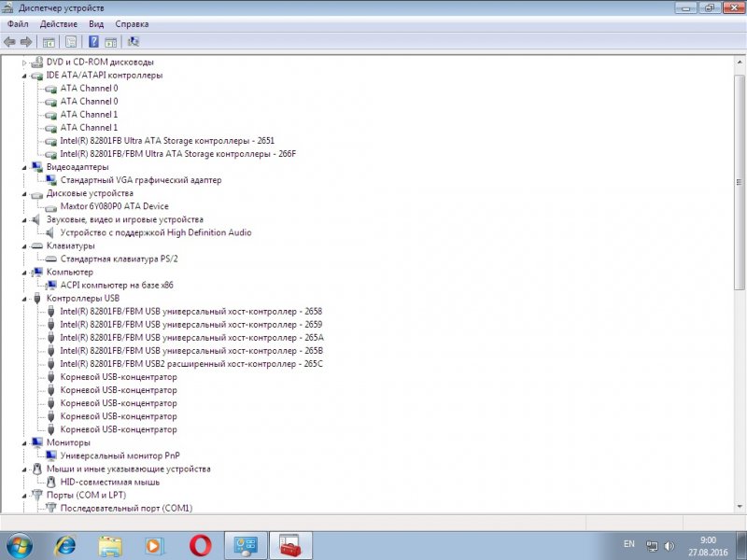The height and width of the screenshot is (560, 747).
Task: Click the scan for hardware changes icon
Action: pyautogui.click(x=134, y=42)
